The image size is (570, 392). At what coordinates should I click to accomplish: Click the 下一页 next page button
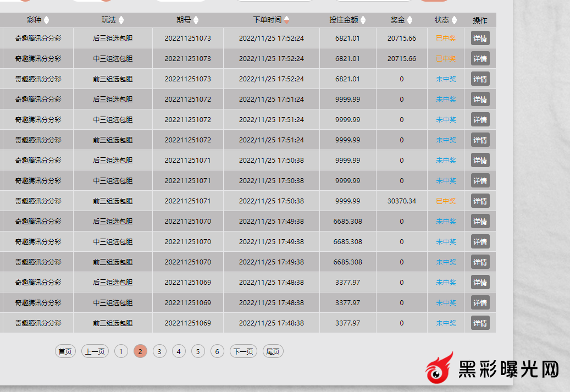point(243,351)
